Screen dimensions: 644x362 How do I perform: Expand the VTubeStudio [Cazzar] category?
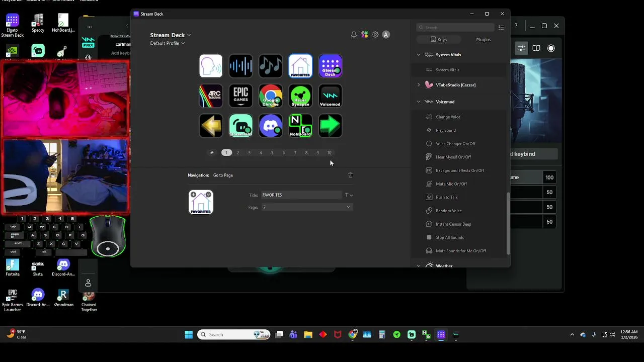coord(419,85)
